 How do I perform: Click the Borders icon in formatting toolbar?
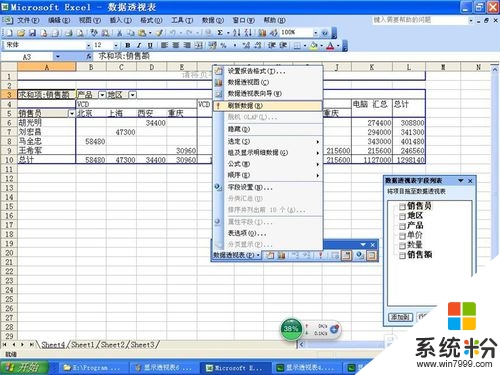pos(297,45)
